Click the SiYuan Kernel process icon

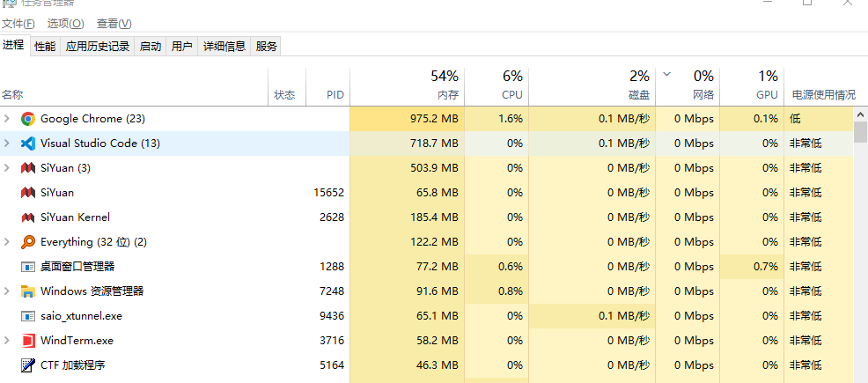(27, 217)
